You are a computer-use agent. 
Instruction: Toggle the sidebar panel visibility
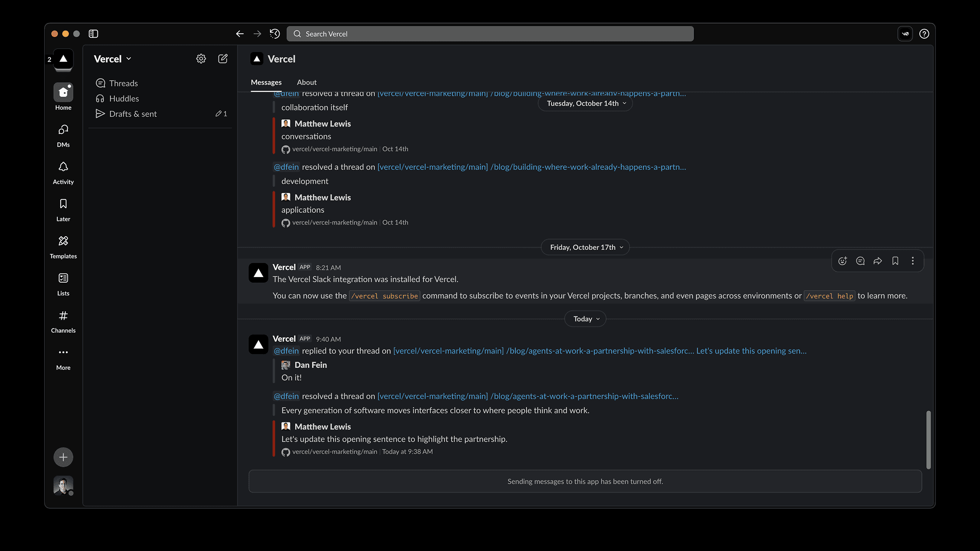coord(93,34)
